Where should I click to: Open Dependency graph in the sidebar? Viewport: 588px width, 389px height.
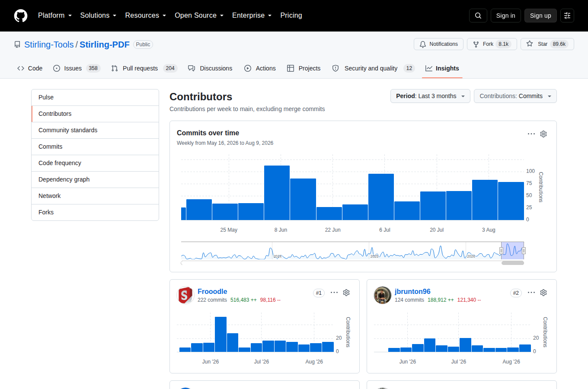pyautogui.click(x=95, y=179)
